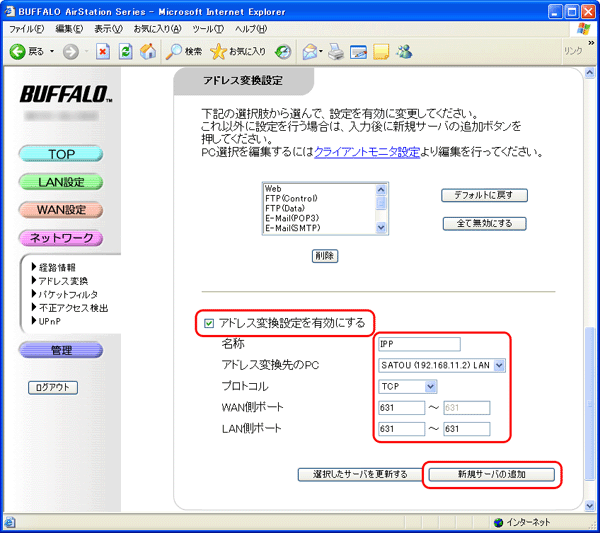Open Back button history dropdown arrow

coord(52,51)
